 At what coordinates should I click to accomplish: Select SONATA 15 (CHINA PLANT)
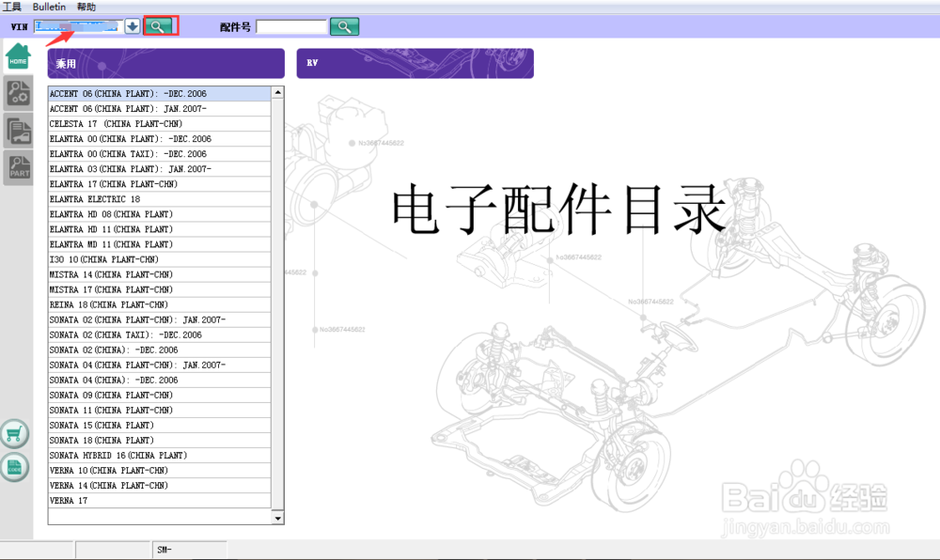pos(160,426)
